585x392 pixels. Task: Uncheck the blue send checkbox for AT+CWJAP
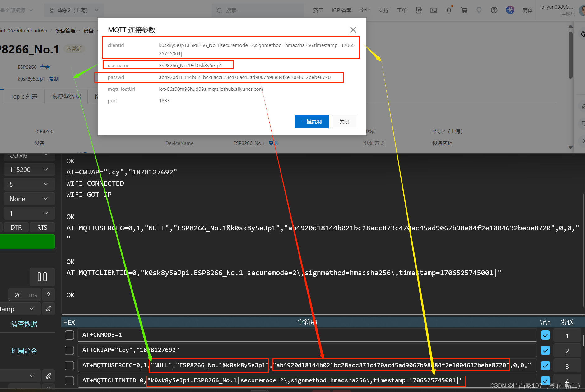click(x=545, y=350)
